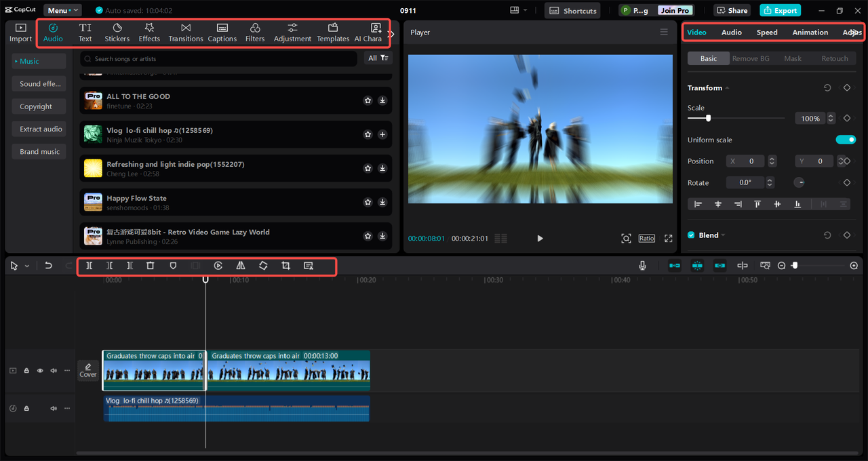
Task: Adjust the Scale slider handle
Action: [708, 118]
